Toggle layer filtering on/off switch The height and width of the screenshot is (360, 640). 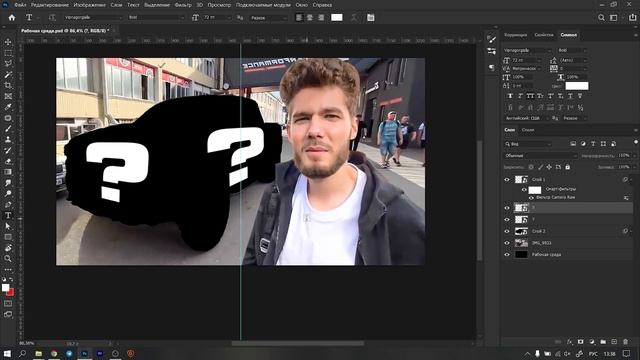click(x=636, y=142)
